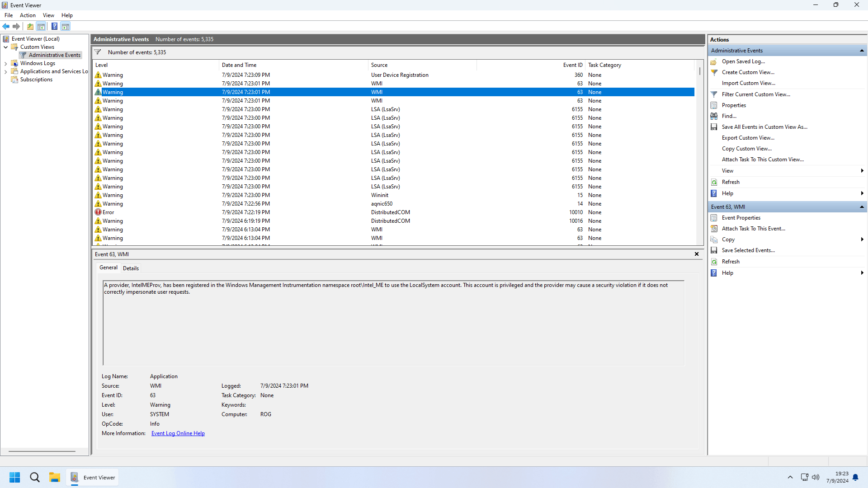Open the Event Log Online Help link
This screenshot has width=868, height=488.
(x=178, y=433)
